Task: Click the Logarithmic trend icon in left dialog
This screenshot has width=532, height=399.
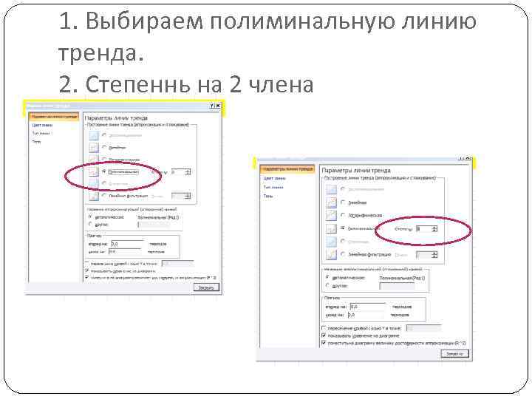Action: pyautogui.click(x=94, y=159)
